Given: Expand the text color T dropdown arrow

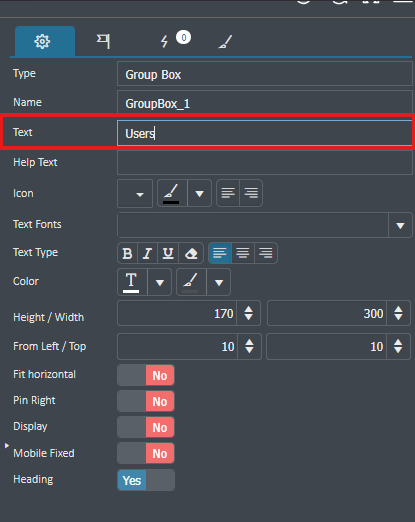Looking at the screenshot, I should tap(160, 282).
